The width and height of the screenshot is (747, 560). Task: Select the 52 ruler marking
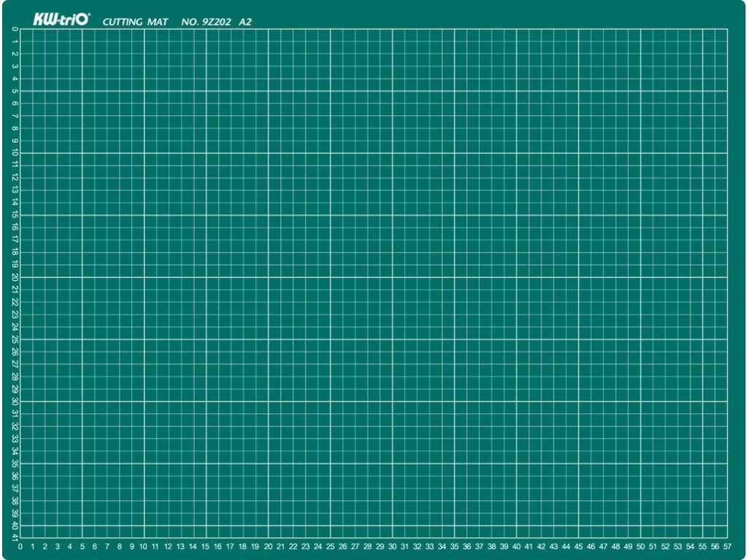click(x=665, y=547)
